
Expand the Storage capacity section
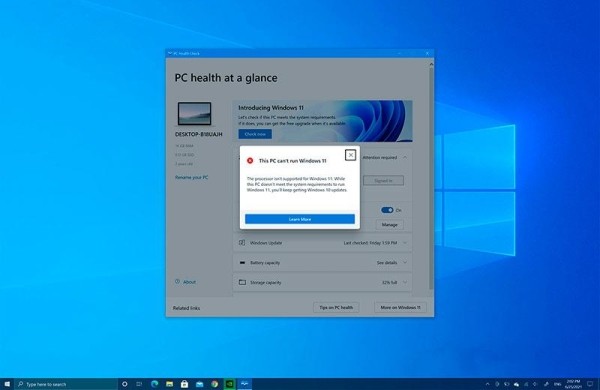pos(405,282)
